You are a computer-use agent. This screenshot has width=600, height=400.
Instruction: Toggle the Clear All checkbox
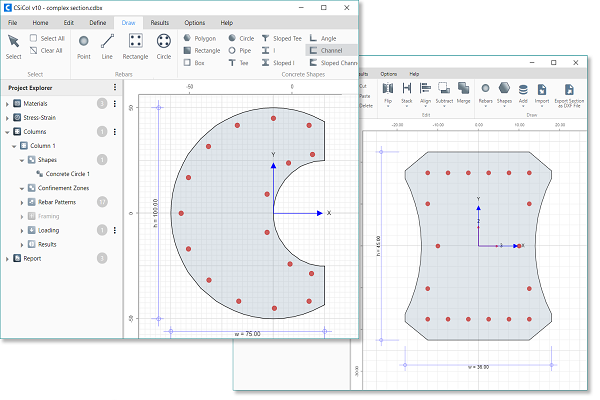34,50
